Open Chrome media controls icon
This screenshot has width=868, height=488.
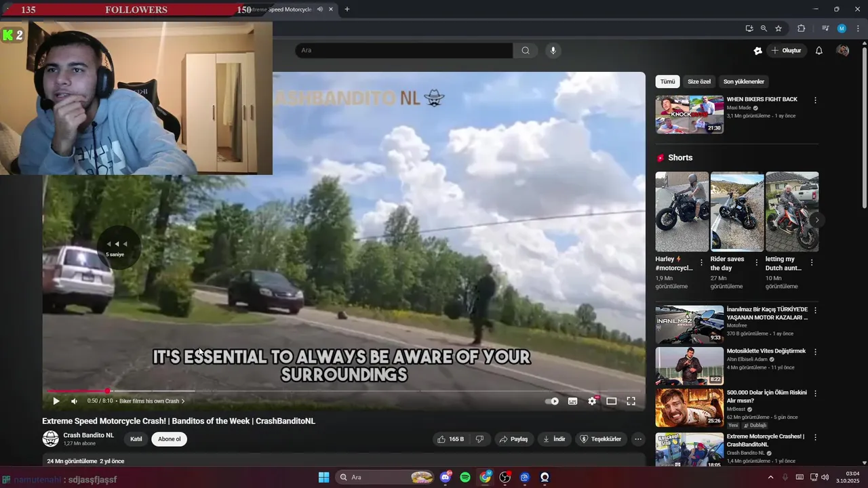825,28
